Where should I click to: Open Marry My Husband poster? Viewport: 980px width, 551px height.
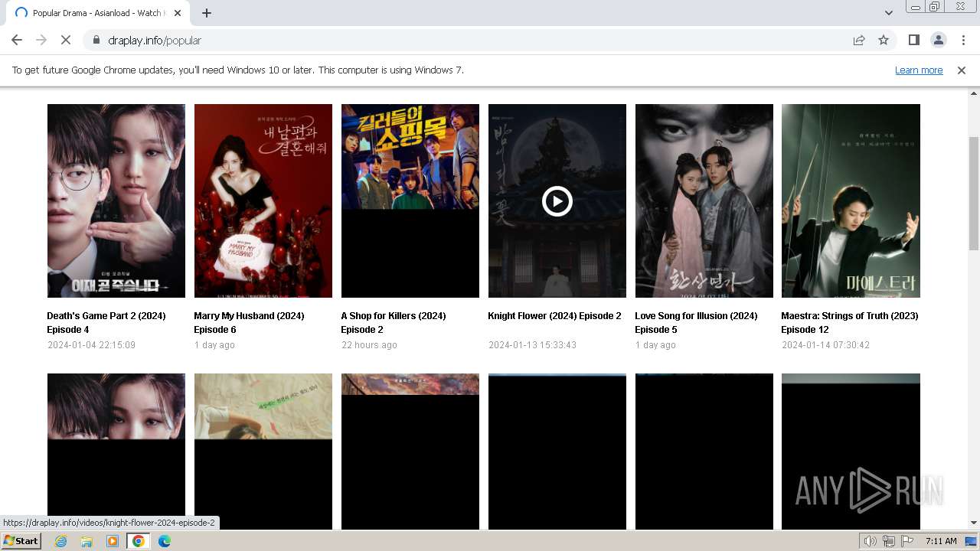tap(263, 201)
